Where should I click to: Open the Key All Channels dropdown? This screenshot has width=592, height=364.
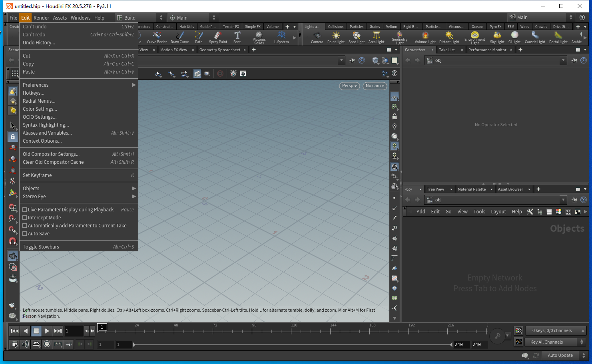tap(556, 342)
